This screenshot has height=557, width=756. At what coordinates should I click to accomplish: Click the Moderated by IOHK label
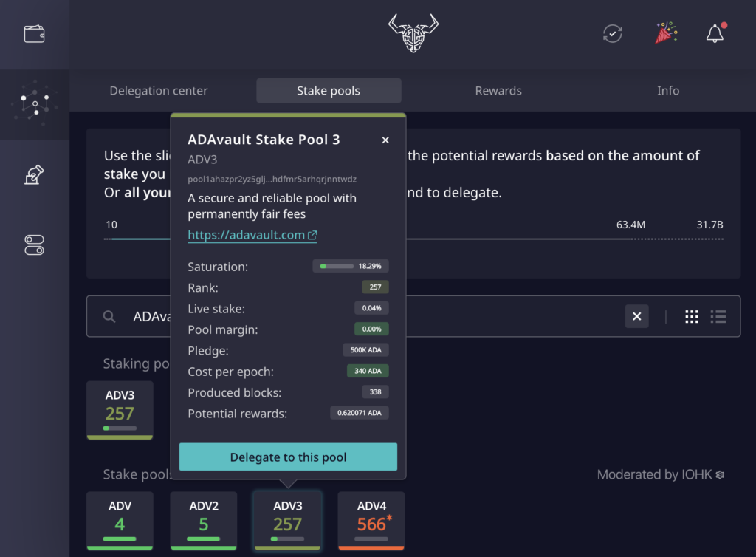coord(654,474)
